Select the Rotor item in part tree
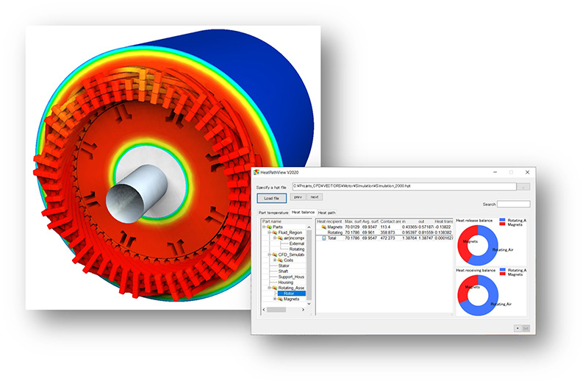The image size is (588, 387). pyautogui.click(x=289, y=293)
